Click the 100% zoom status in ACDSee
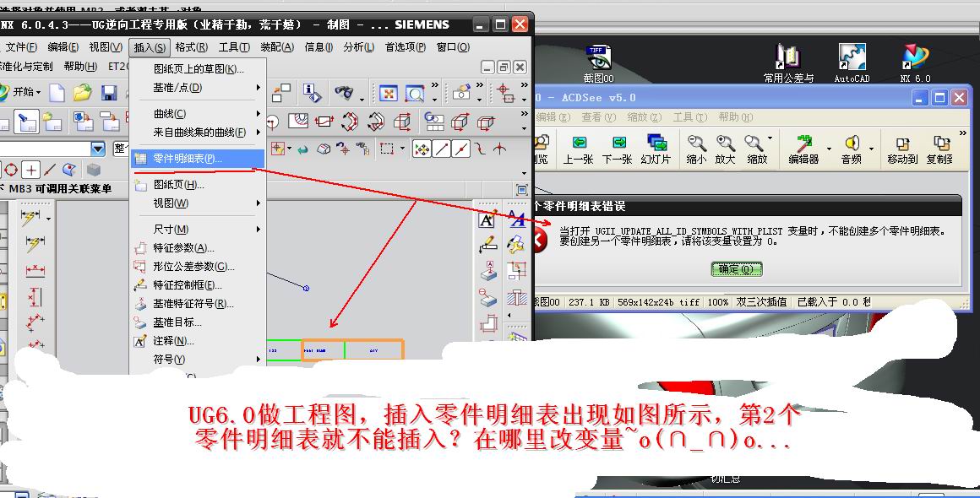Image resolution: width=980 pixels, height=498 pixels. (x=718, y=302)
